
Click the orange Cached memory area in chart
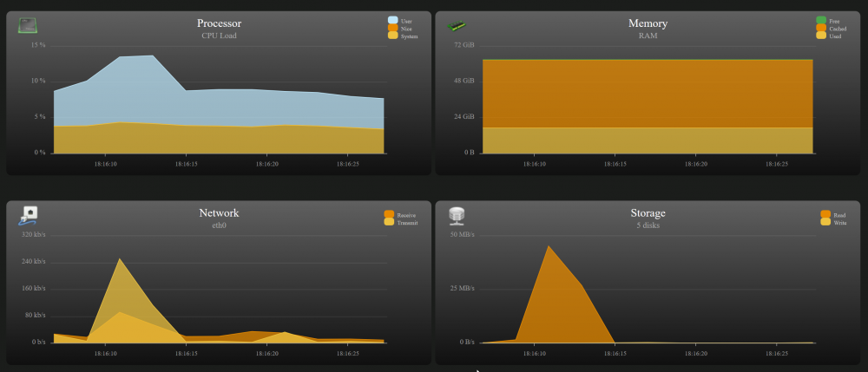click(x=648, y=93)
